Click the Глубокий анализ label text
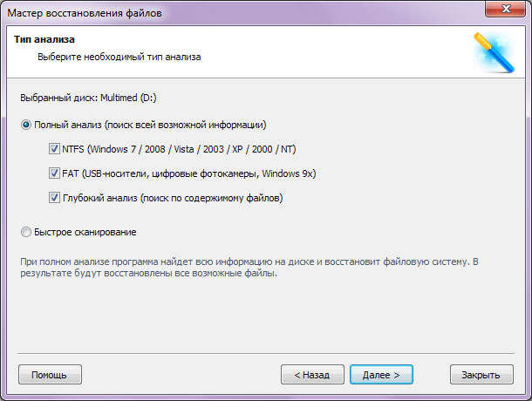The width and height of the screenshot is (532, 401). 173,198
